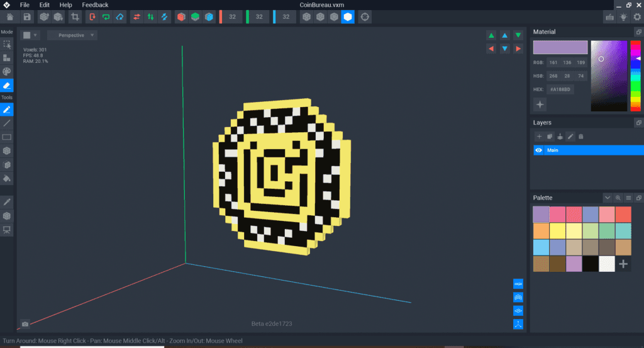Activate the Eyedropper color picker tool
The image size is (644, 348).
(7, 201)
